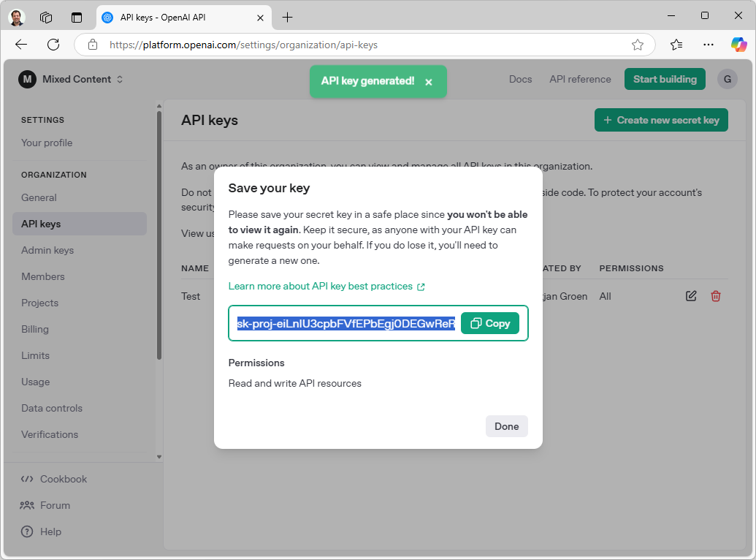The height and width of the screenshot is (560, 756).
Task: Click the Test key name cell
Action: (191, 296)
